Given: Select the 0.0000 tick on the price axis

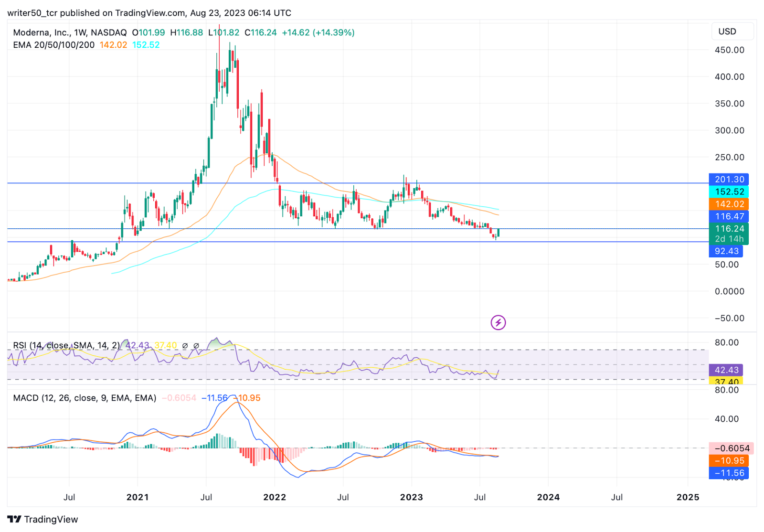Looking at the screenshot, I should [x=729, y=291].
